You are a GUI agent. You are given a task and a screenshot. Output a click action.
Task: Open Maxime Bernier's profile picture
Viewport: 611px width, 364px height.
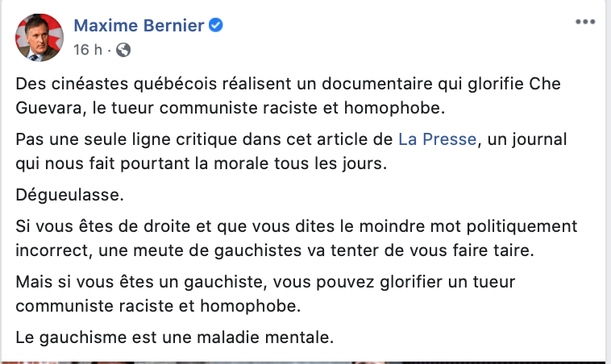(x=39, y=37)
